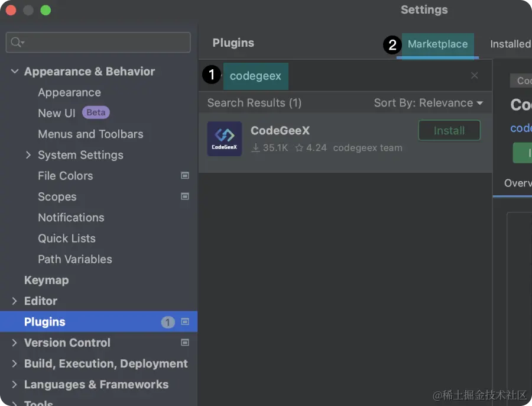Install the CodeGeeX plugin from results
This screenshot has width=532, height=406.
point(449,130)
